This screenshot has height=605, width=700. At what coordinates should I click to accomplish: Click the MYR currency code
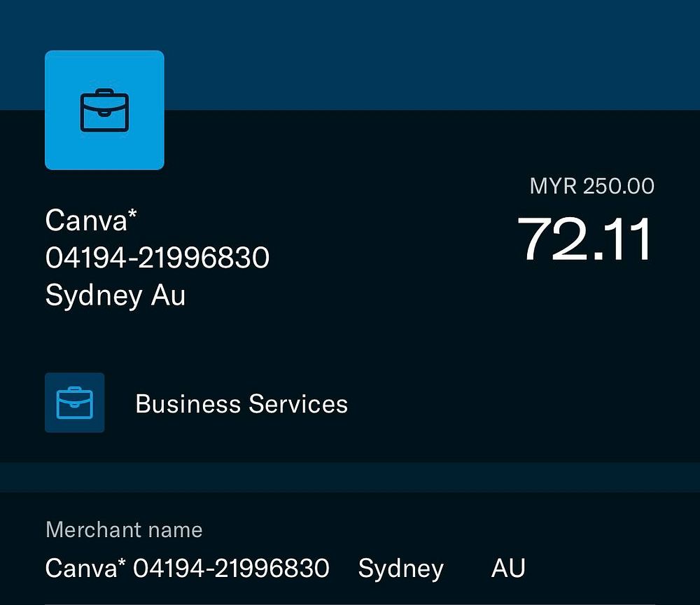coord(553,186)
